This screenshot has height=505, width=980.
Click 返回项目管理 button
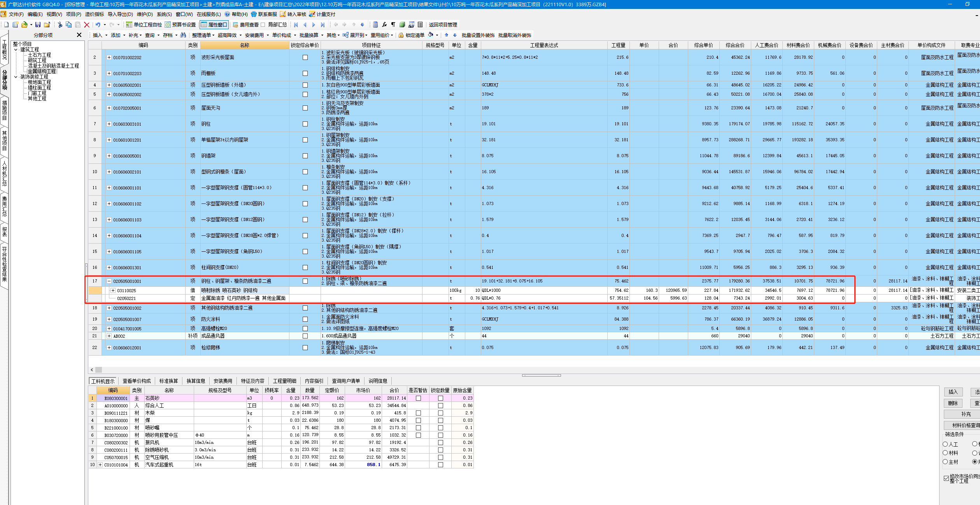(x=443, y=25)
